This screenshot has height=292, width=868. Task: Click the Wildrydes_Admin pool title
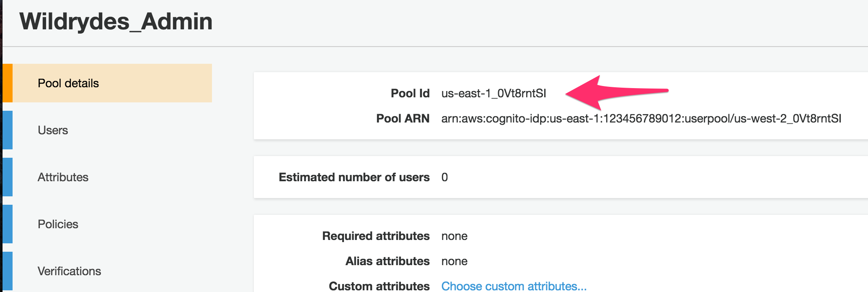[x=116, y=21]
